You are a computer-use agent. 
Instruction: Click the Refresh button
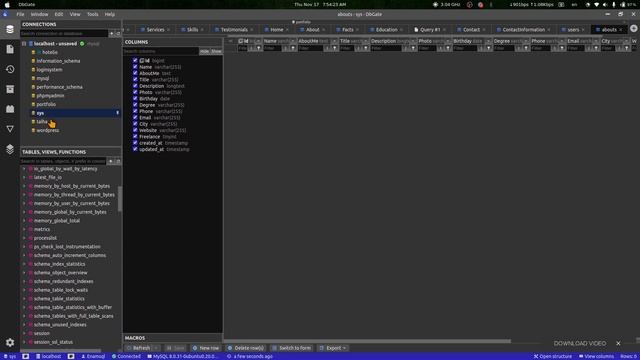[x=139, y=348]
